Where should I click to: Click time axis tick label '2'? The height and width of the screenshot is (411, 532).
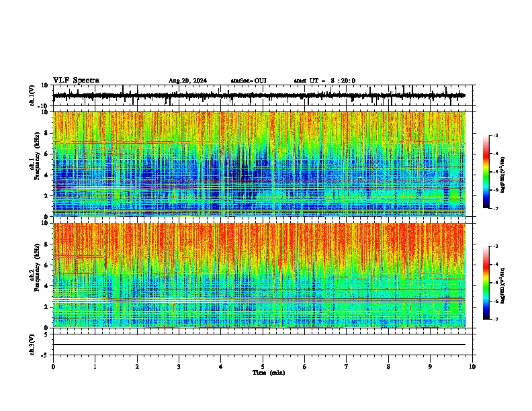[x=137, y=367]
